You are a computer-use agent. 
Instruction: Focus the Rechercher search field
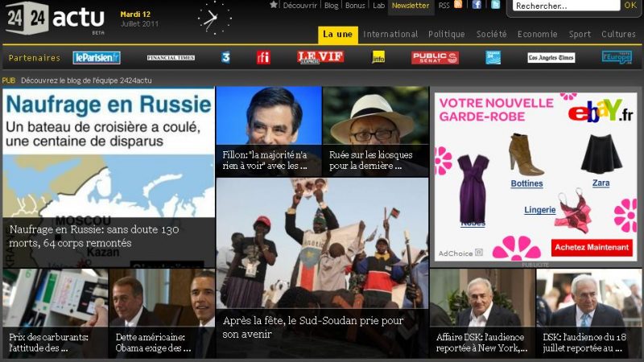pyautogui.click(x=566, y=6)
